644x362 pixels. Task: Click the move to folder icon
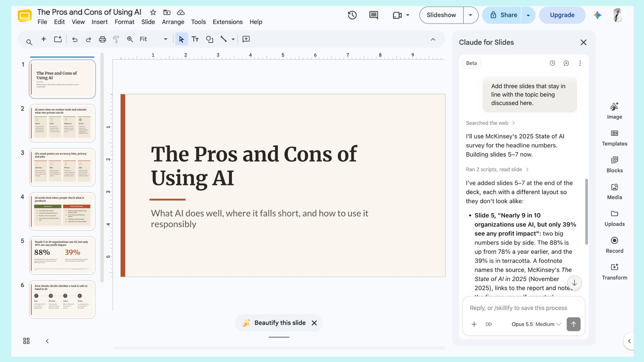pyautogui.click(x=167, y=12)
